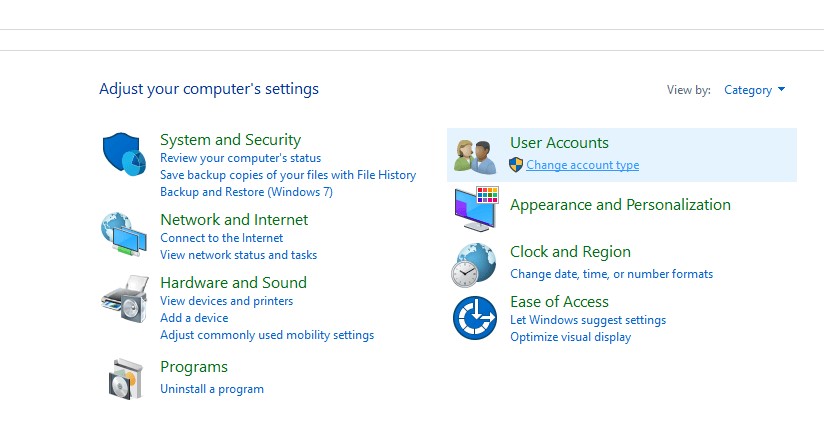Open Backup and Restore (Windows 7)
Viewport: 824px width, 446px height.
pyautogui.click(x=246, y=192)
